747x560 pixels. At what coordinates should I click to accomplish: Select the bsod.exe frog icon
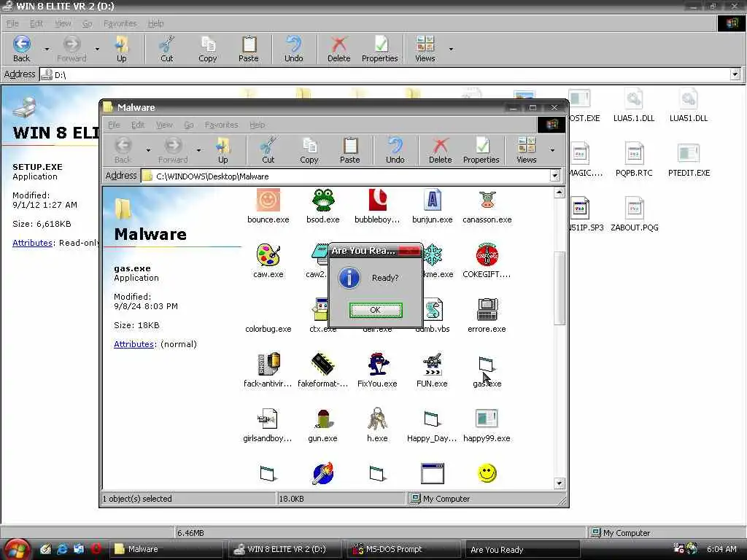323,200
